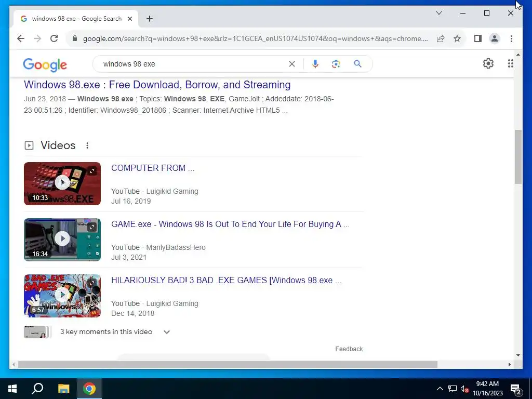The width and height of the screenshot is (532, 399).
Task: Click the Dec 14, 2018 date text
Action: pos(132,313)
